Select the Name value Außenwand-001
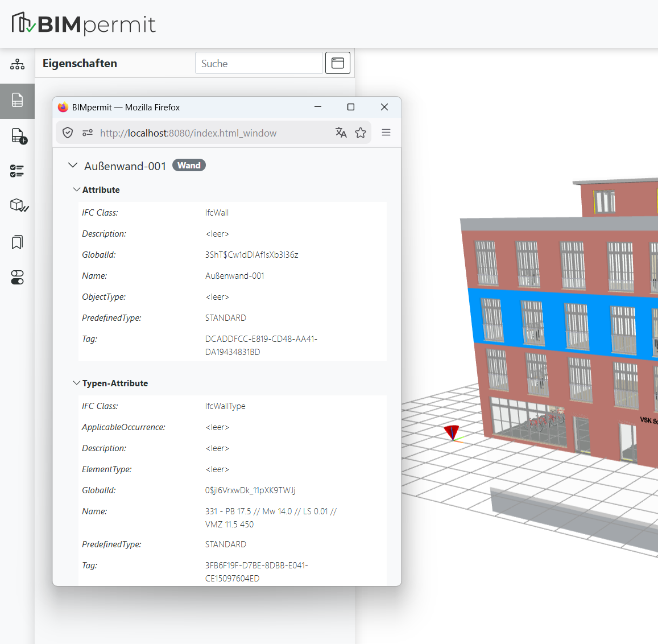The image size is (658, 644). point(234,276)
